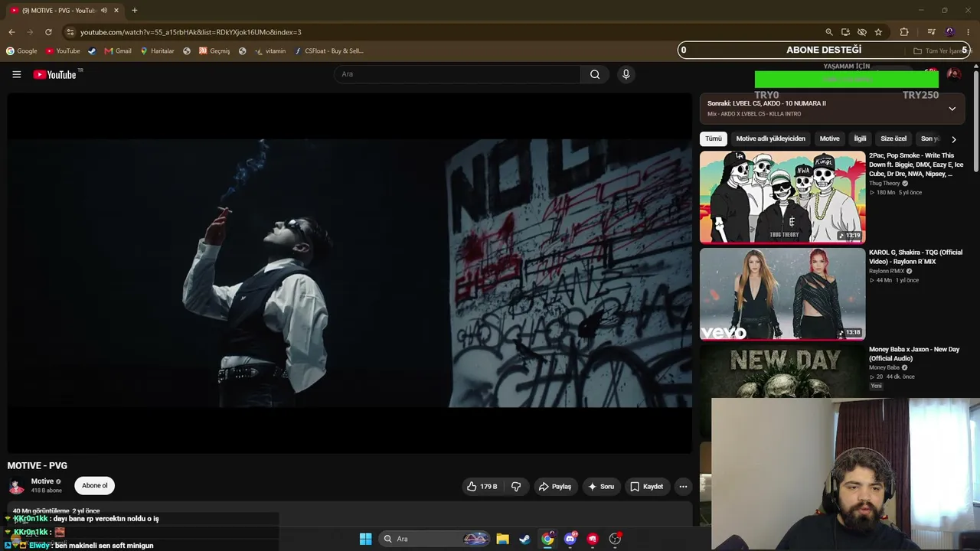Open OBS Studio from the taskbar
Viewport: 980px width, 551px height.
pos(615,539)
